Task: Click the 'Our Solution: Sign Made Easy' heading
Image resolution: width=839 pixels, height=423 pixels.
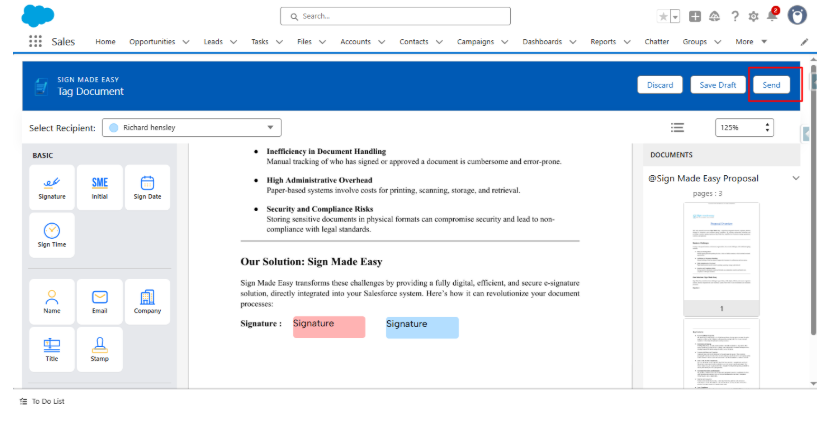Action: point(311,262)
